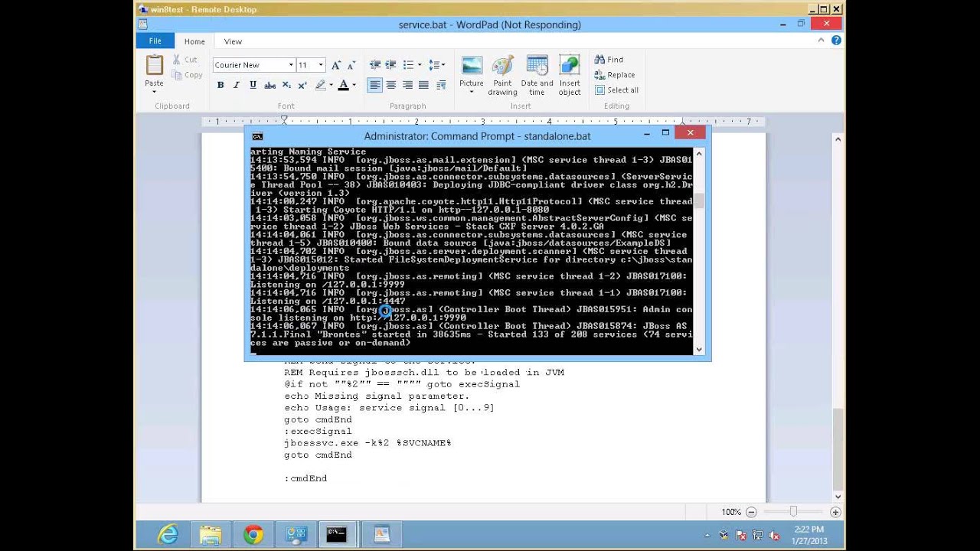Click Cut in the Clipboard group
The height and width of the screenshot is (551, 980).
pyautogui.click(x=185, y=59)
